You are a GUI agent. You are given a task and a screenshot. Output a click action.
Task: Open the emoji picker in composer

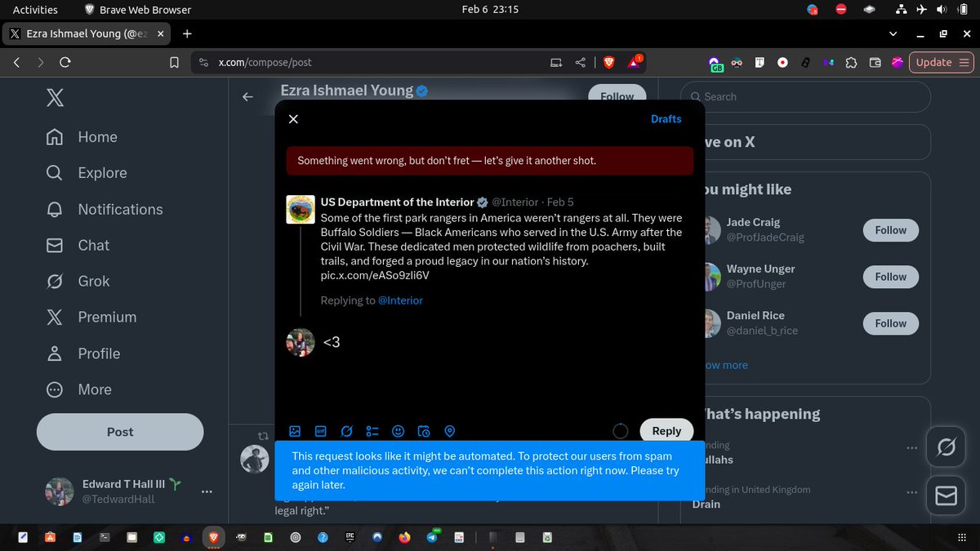(x=398, y=431)
